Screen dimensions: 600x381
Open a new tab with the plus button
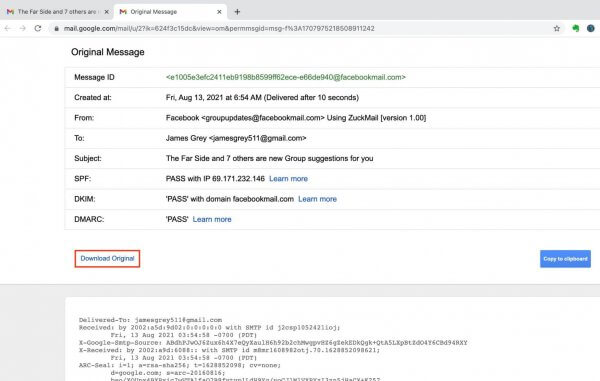237,12
